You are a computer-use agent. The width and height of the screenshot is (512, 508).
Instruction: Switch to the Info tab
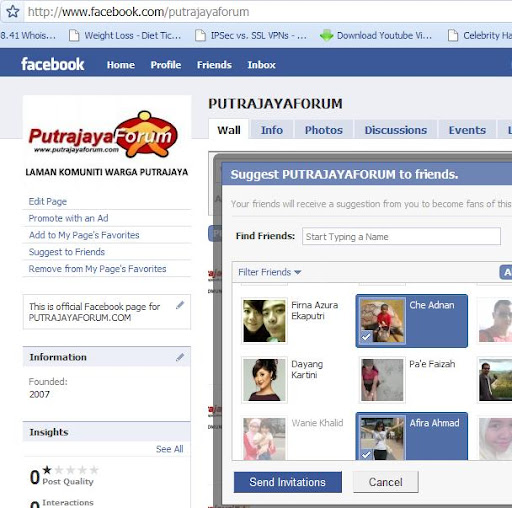(x=272, y=130)
